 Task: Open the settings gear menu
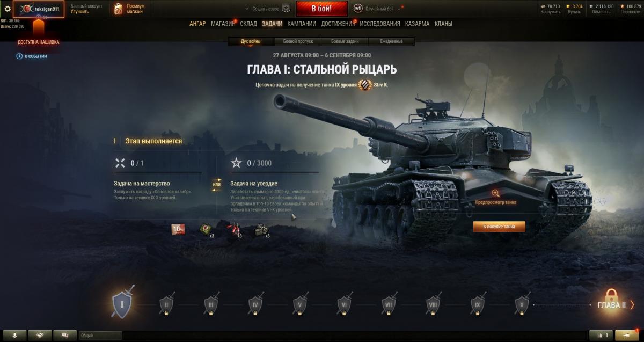[7, 9]
